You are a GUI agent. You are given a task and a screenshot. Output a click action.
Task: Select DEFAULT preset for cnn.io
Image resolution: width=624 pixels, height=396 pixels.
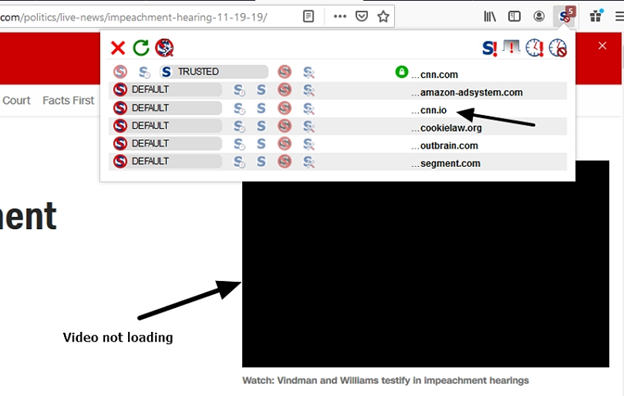tap(167, 108)
